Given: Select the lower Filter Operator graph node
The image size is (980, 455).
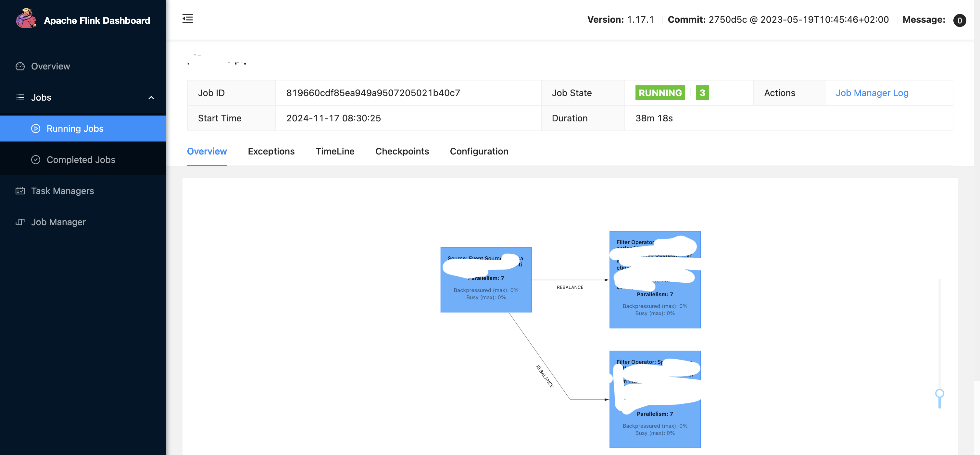Looking at the screenshot, I should click(x=655, y=399).
